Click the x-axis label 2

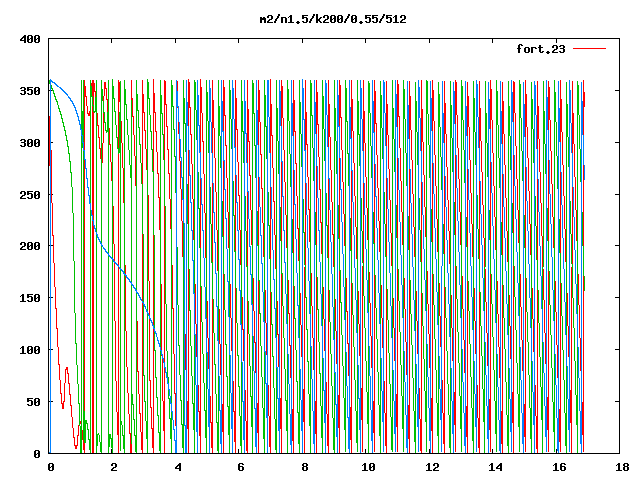point(113,467)
